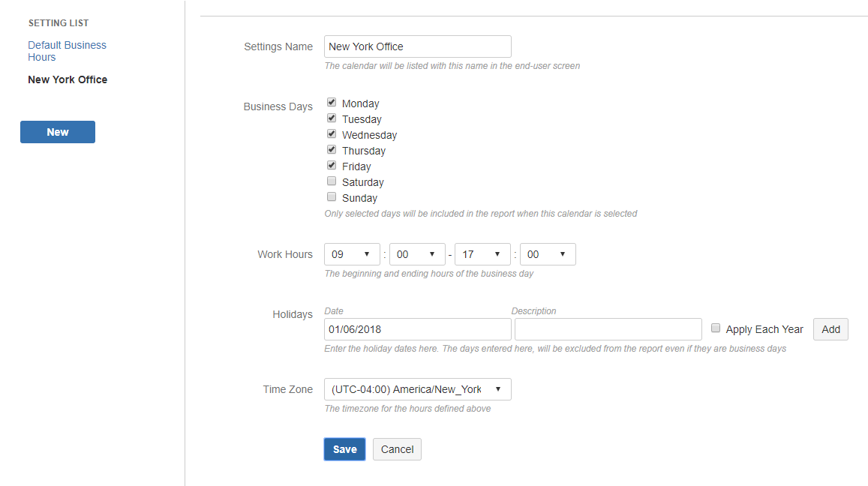Image resolution: width=868 pixels, height=486 pixels.
Task: Uncheck the Friday checkbox
Action: point(332,166)
